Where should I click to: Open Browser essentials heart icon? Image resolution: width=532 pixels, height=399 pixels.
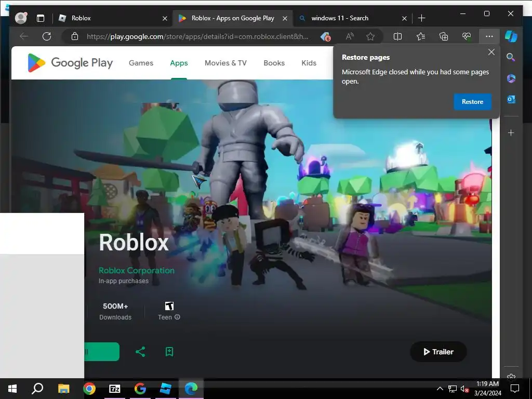(x=467, y=36)
